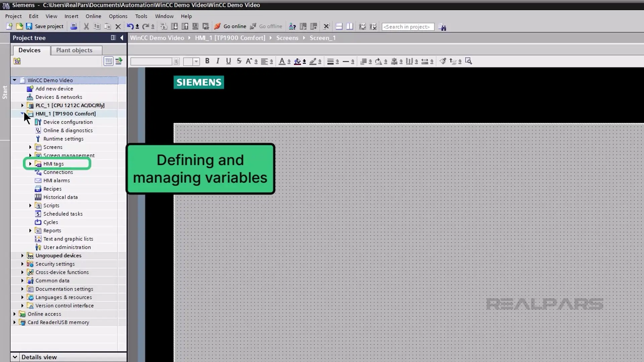Click the border line color icon

(313, 61)
